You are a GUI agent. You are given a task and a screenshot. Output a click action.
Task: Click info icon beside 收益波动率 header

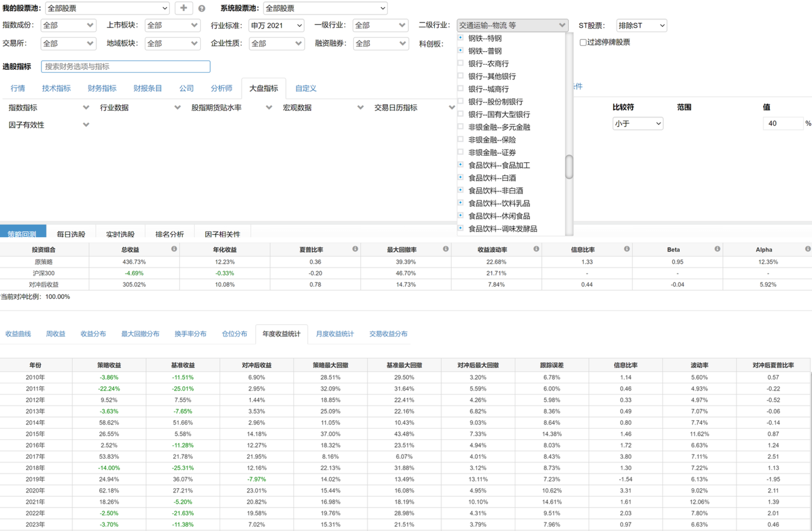tap(536, 249)
